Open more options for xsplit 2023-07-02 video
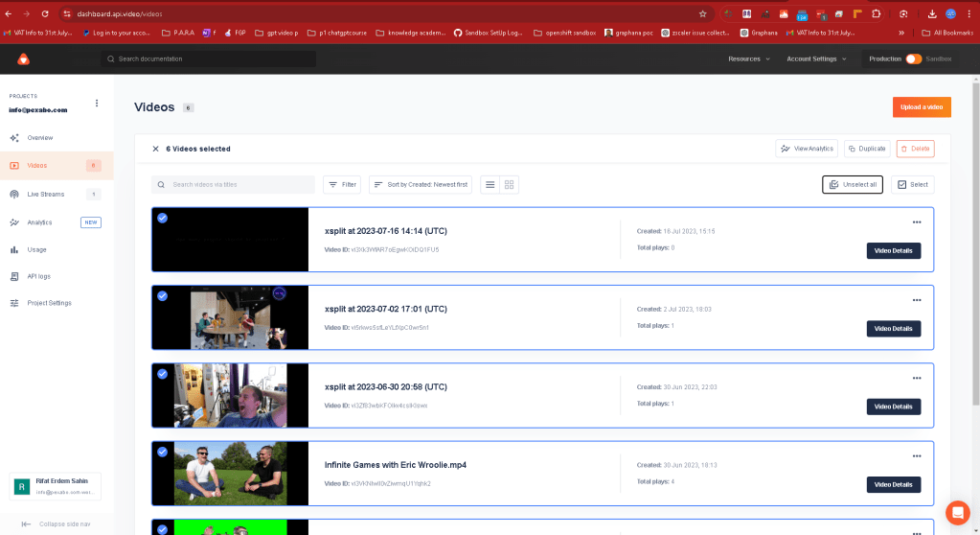This screenshot has width=980, height=535. point(916,300)
